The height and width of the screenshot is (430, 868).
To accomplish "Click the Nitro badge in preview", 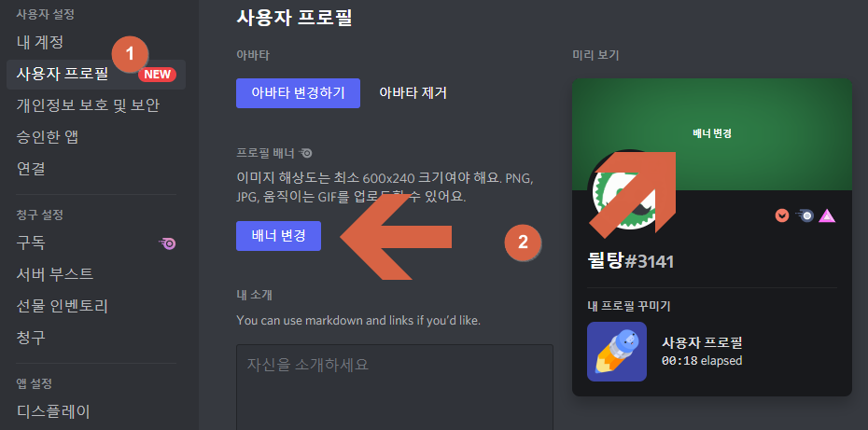I will coord(805,215).
